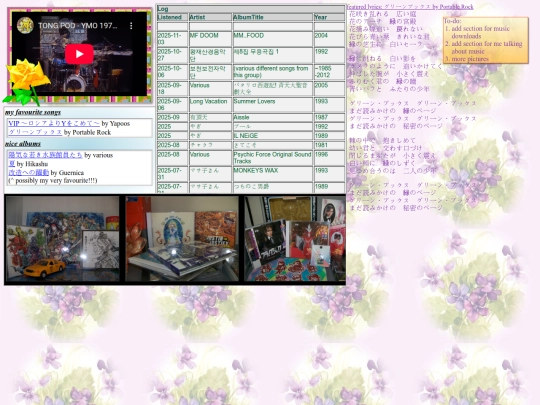Screen dimensions: 540x405
Task: Select the 2025-10-27 date cell
Action: 172,55
